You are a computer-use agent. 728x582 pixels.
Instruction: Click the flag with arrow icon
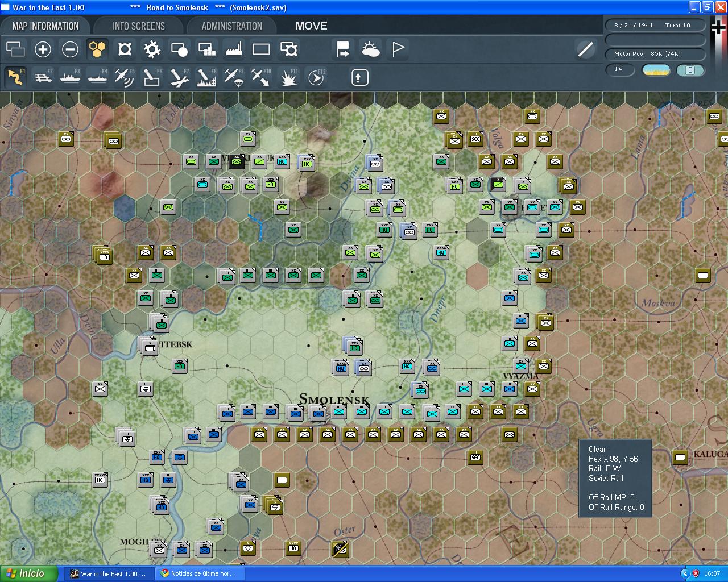tap(343, 49)
